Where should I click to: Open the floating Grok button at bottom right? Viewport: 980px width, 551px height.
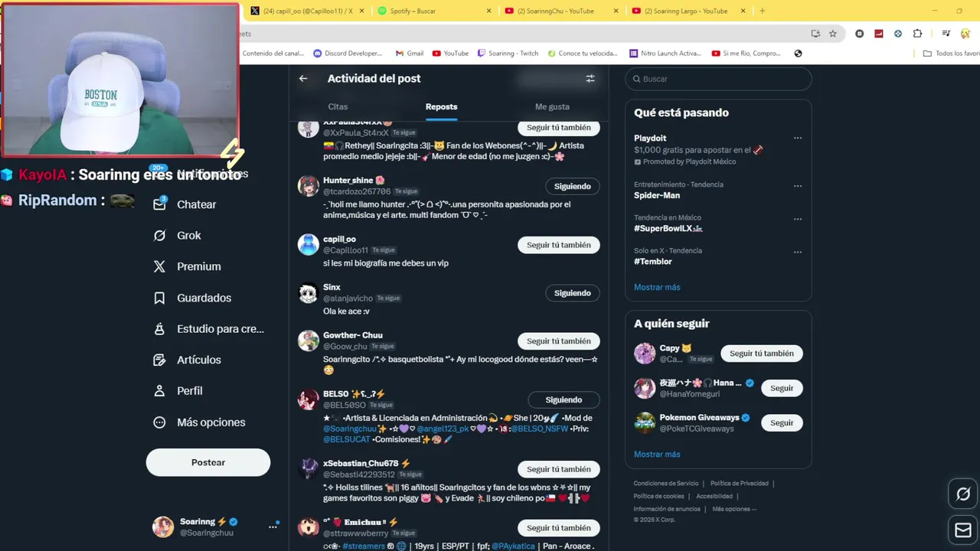point(963,494)
